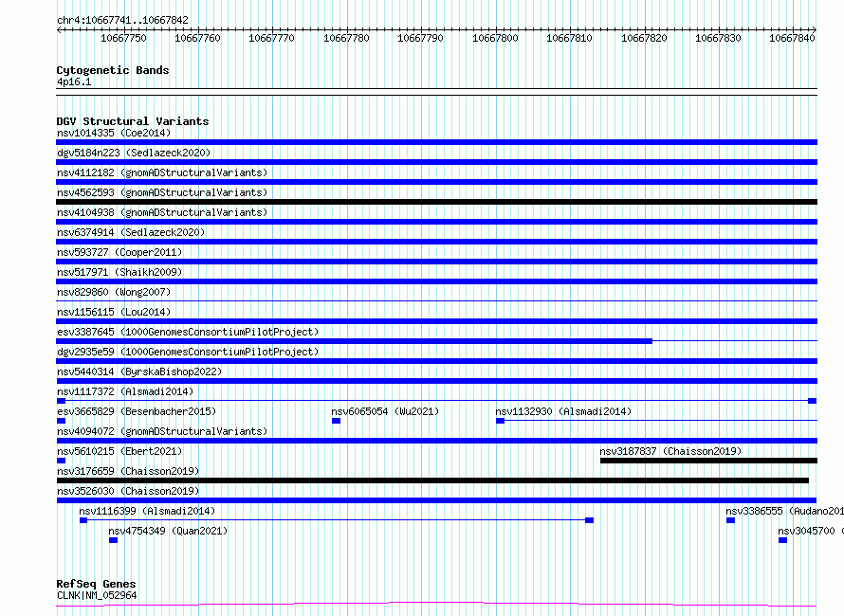
Task: Click ruler position 10667790
Action: tap(420, 38)
